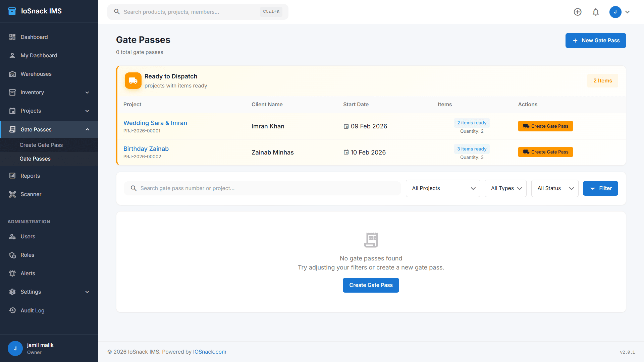The width and height of the screenshot is (644, 362).
Task: Click the IoSnack IMS logo icon
Action: click(12, 11)
